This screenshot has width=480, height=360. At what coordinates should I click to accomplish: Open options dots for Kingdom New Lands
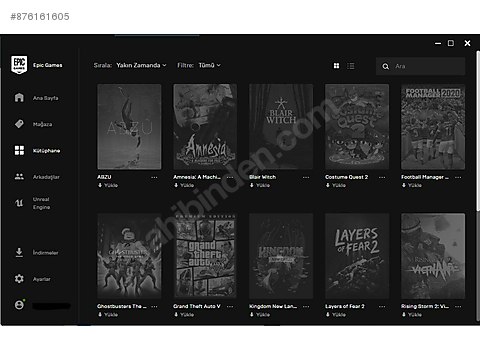click(x=306, y=306)
